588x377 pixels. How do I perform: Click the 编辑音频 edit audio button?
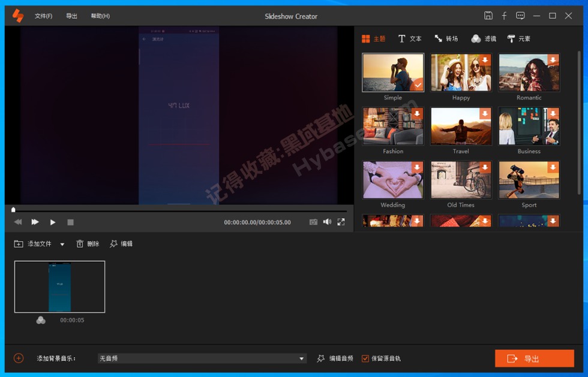click(x=335, y=358)
